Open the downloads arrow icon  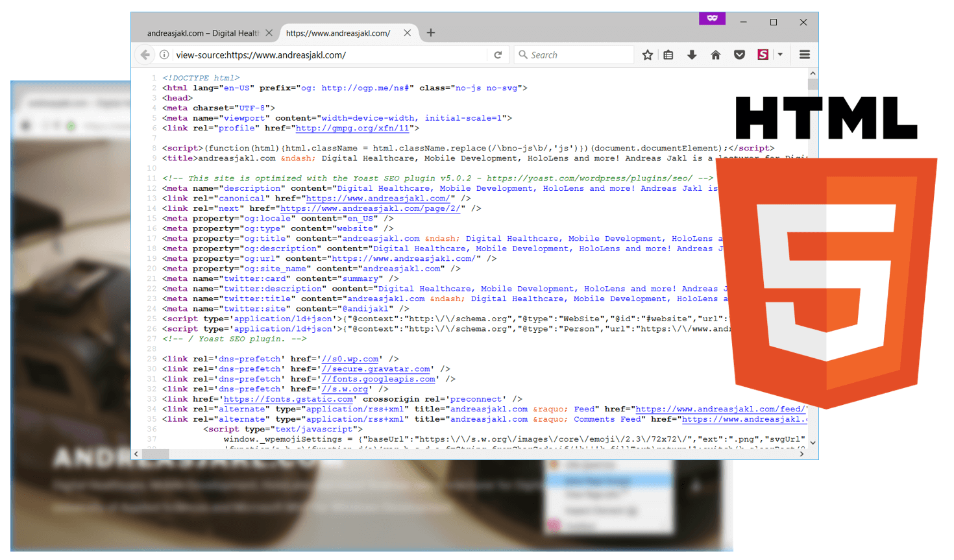tap(692, 55)
